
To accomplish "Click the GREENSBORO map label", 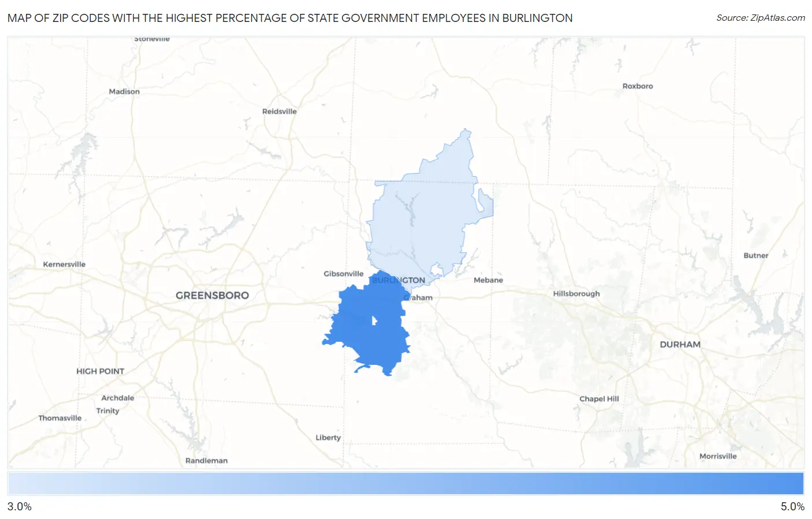I will pos(213,295).
